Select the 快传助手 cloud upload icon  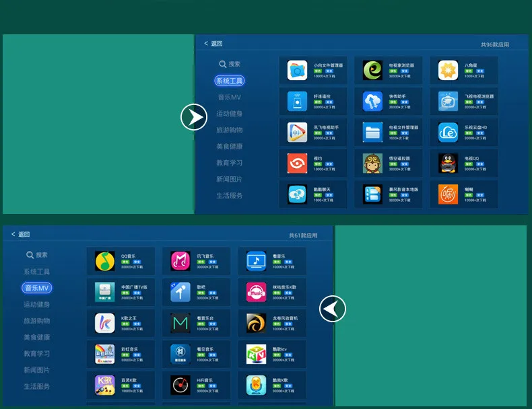(372, 102)
